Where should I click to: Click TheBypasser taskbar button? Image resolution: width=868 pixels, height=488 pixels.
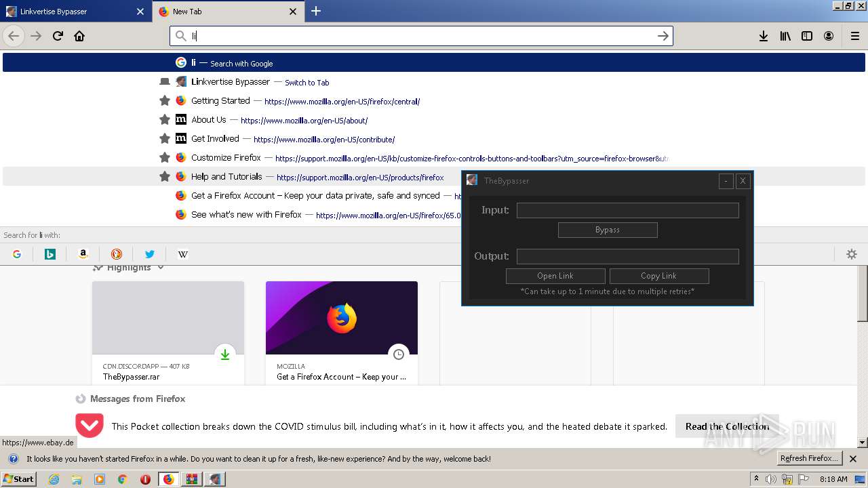215,479
